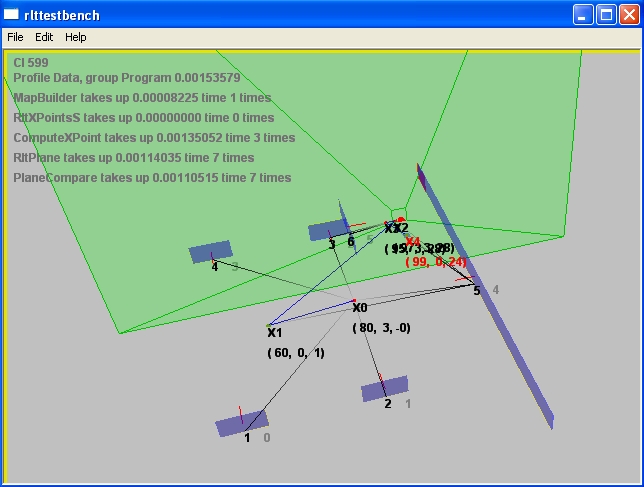644x487 pixels.
Task: Select the blue plane labeled 2
Action: (x=385, y=388)
